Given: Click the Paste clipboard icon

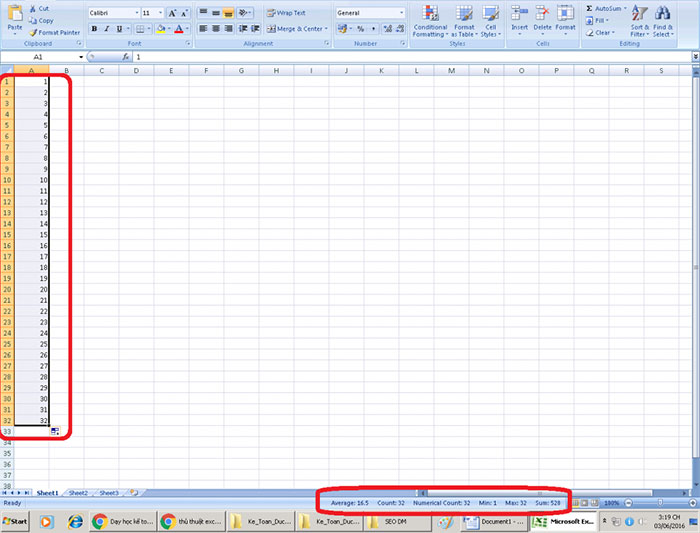Looking at the screenshot, I should pos(15,13).
